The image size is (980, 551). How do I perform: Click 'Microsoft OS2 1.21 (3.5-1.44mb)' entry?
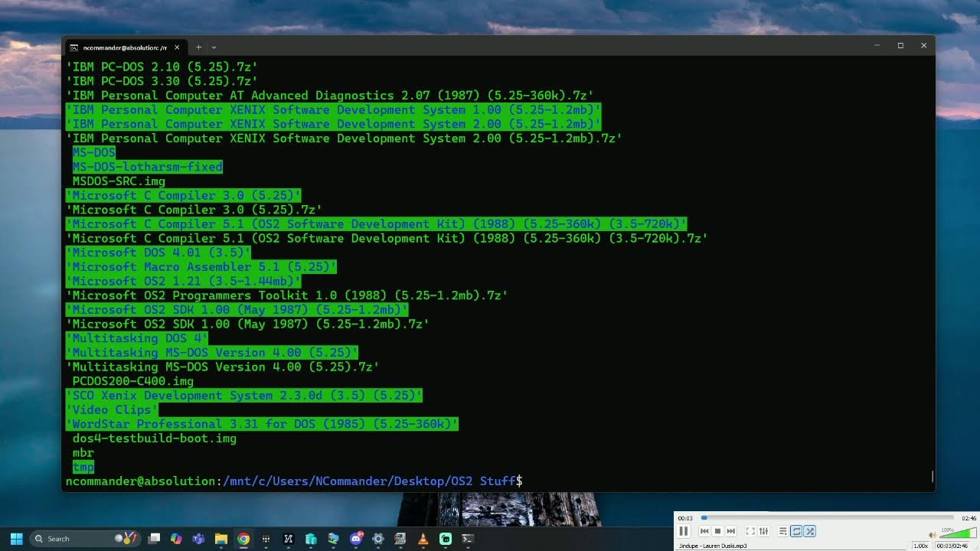point(184,281)
